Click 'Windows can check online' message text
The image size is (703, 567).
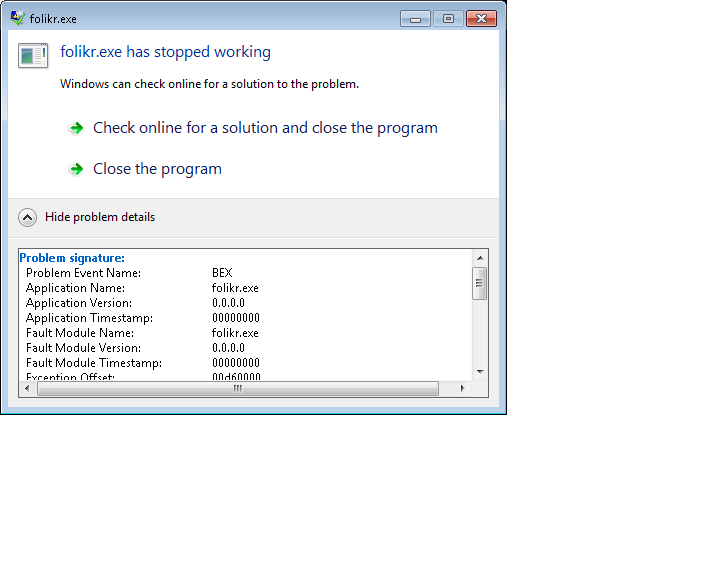(209, 84)
